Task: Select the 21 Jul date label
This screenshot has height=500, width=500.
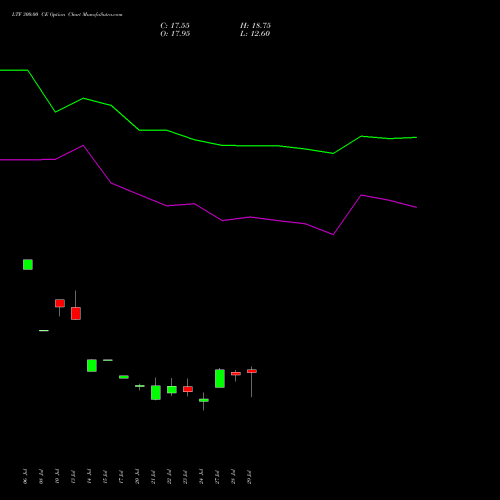Action: (153, 476)
